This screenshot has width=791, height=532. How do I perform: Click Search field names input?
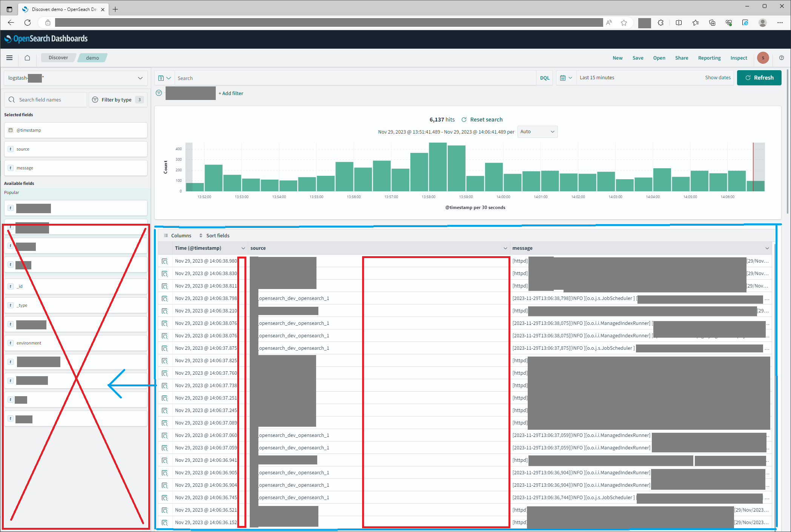pyautogui.click(x=46, y=100)
